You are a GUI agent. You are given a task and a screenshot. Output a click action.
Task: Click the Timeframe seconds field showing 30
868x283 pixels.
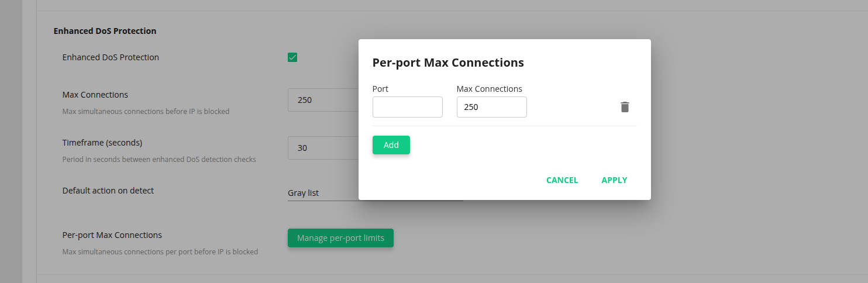[323, 148]
